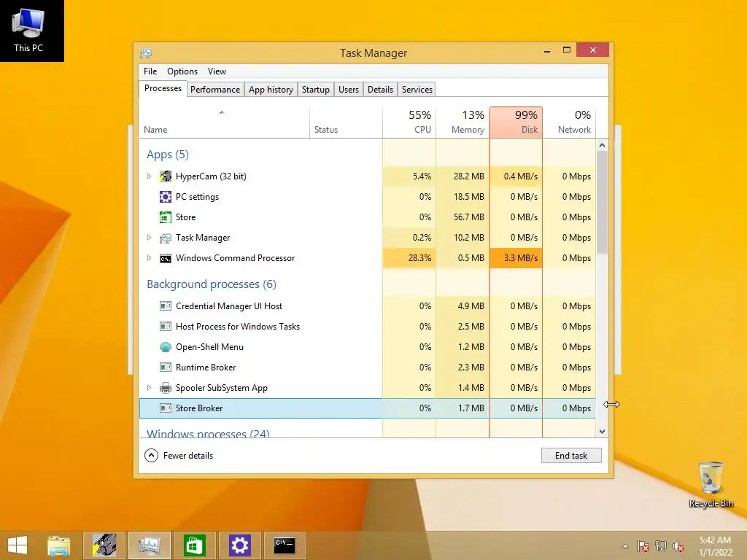
Task: Switch to the Details tab
Action: click(x=380, y=90)
